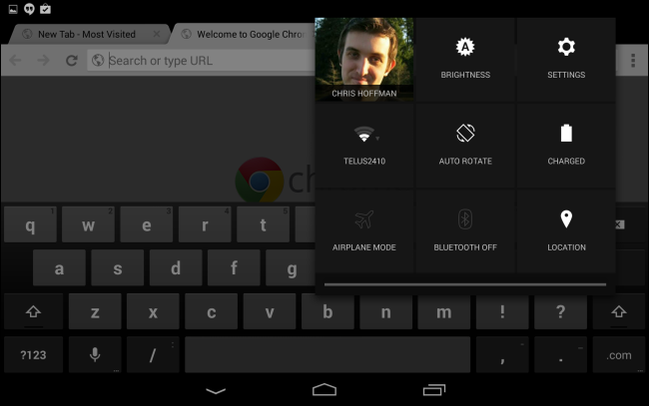The height and width of the screenshot is (406, 649).
Task: Tap the x key
Action: pyautogui.click(x=153, y=311)
